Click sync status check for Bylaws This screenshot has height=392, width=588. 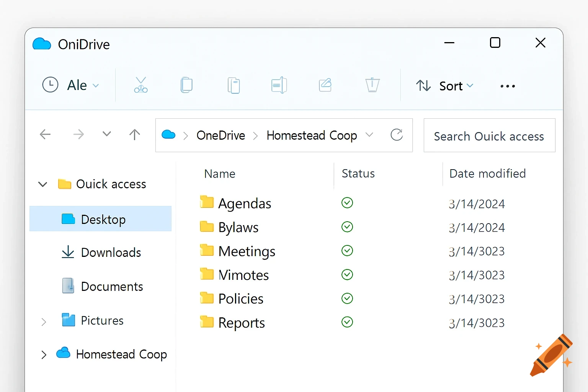[x=347, y=227]
